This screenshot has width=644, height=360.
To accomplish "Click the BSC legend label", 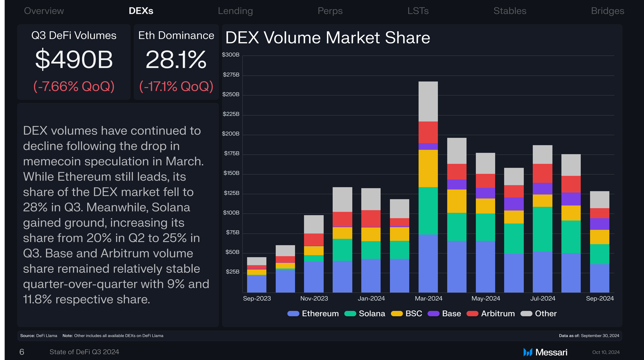I will [414, 314].
